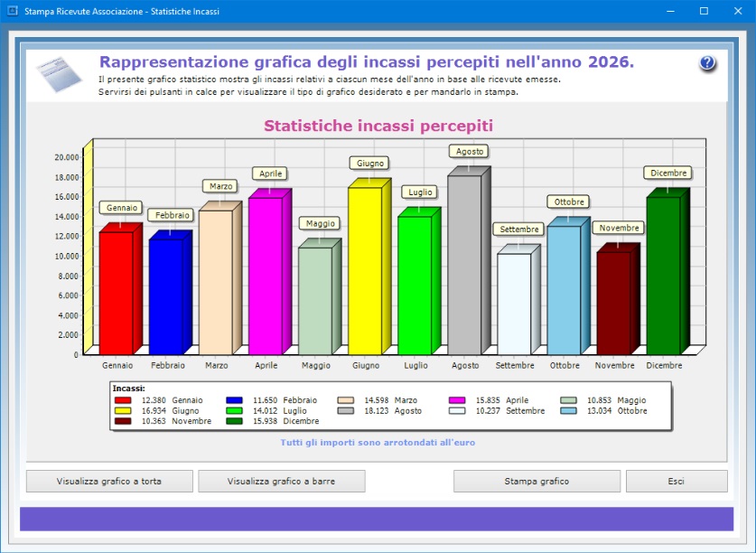
Task: Click the note Tutti gli importi sono arrotondati all'euro
Action: [x=378, y=443]
